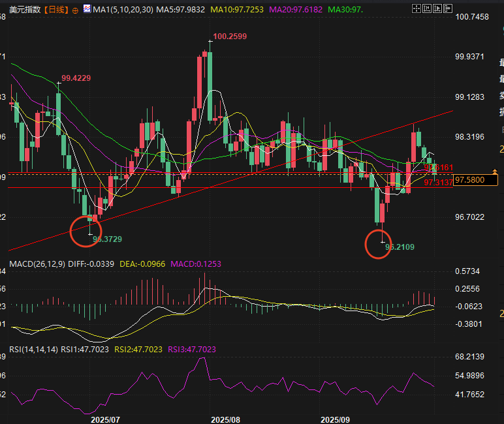Click the red circle marking the 96.3729 low
504x424 pixels.
85,232
